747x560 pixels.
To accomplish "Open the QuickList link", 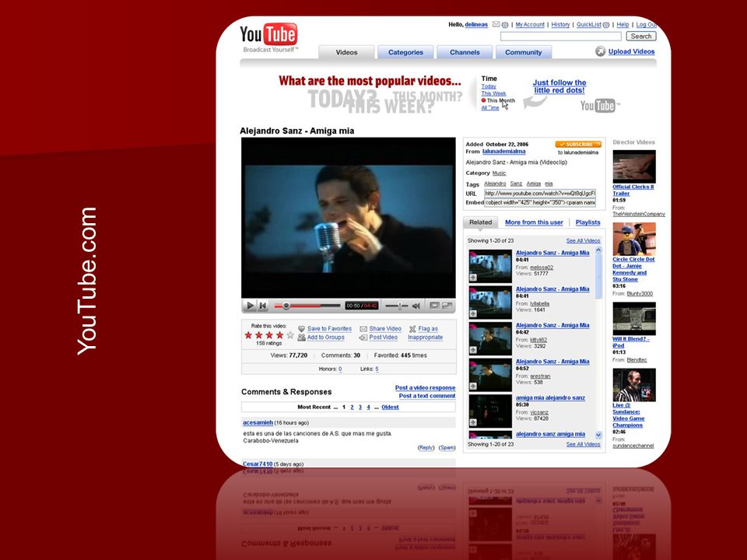I will [589, 25].
